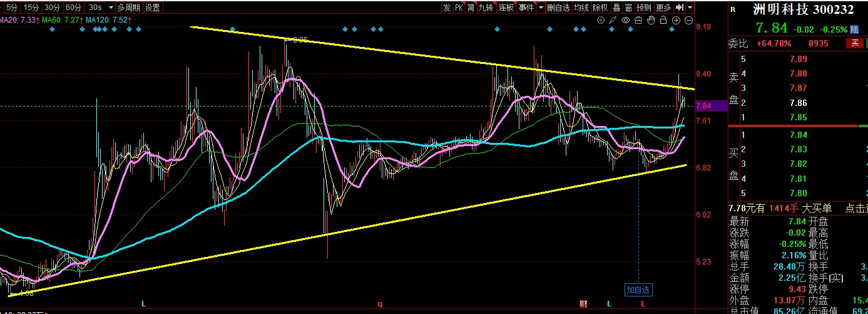Open 设置 settings button
The height and width of the screenshot is (314, 868).
click(x=152, y=8)
